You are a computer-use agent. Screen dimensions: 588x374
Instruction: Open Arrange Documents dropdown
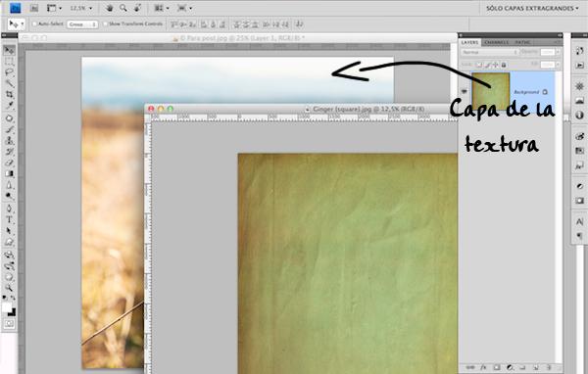pyautogui.click(x=162, y=8)
